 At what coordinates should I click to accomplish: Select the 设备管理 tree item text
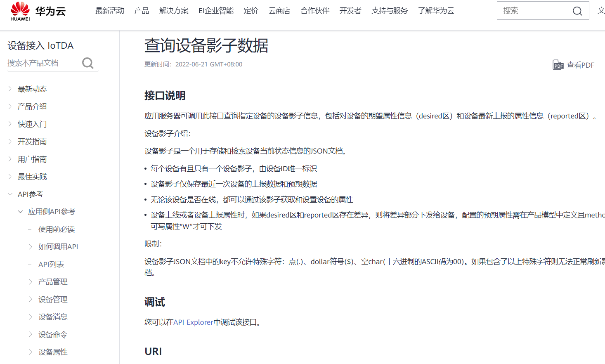[x=53, y=300]
